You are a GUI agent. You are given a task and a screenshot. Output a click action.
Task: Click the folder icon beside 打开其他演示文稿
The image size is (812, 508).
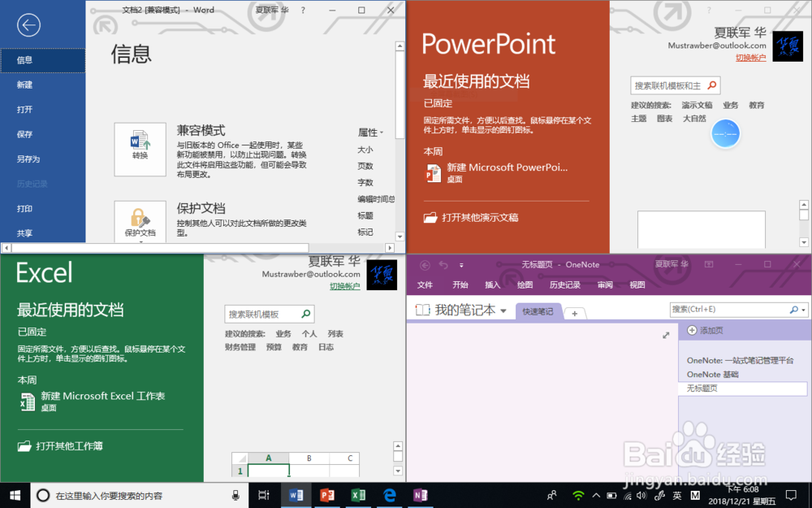430,218
